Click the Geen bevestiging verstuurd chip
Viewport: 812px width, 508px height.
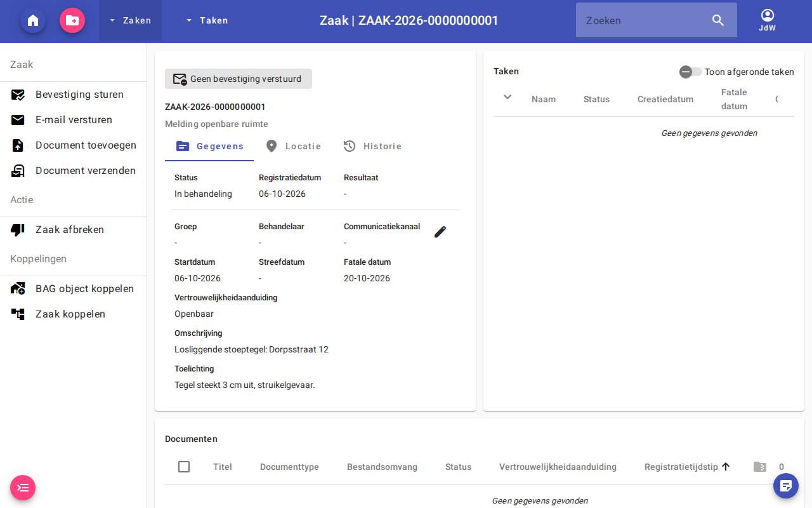[x=239, y=79]
